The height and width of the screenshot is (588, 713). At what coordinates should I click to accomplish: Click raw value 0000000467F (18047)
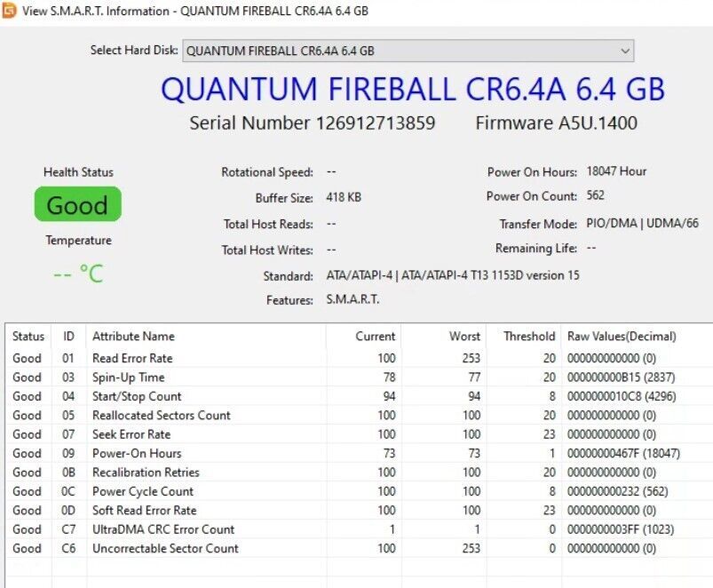click(x=623, y=453)
